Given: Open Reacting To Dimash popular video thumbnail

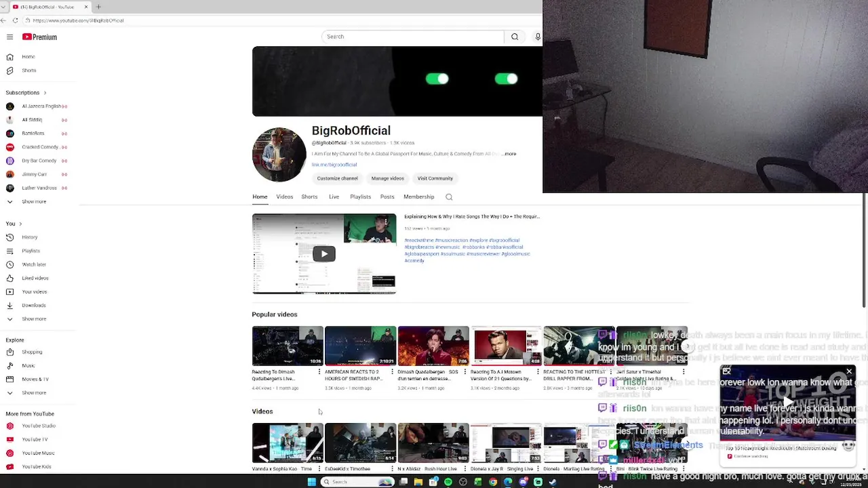Looking at the screenshot, I should point(288,346).
